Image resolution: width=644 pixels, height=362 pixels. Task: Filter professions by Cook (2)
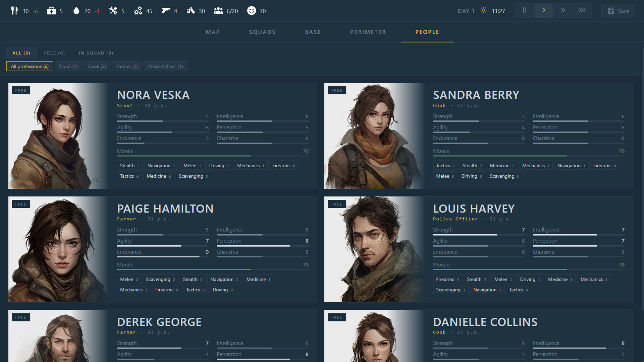tap(97, 66)
